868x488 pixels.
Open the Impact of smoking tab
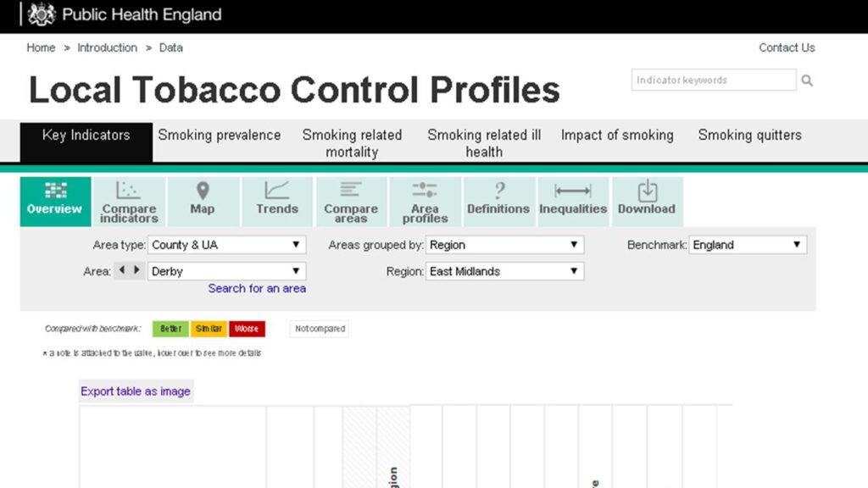point(617,135)
